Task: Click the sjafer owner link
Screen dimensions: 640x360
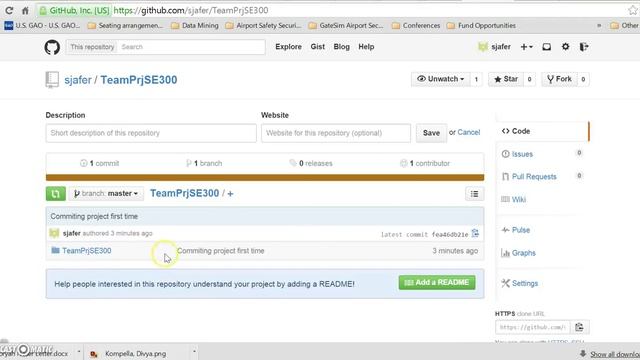Action: [78, 80]
